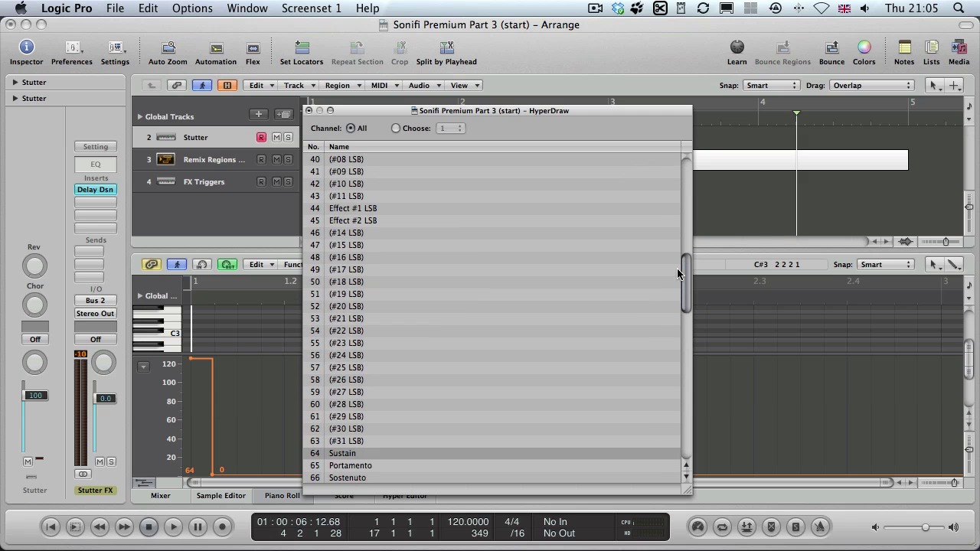
Task: Open Spotlight search in menu bar
Action: [959, 8]
